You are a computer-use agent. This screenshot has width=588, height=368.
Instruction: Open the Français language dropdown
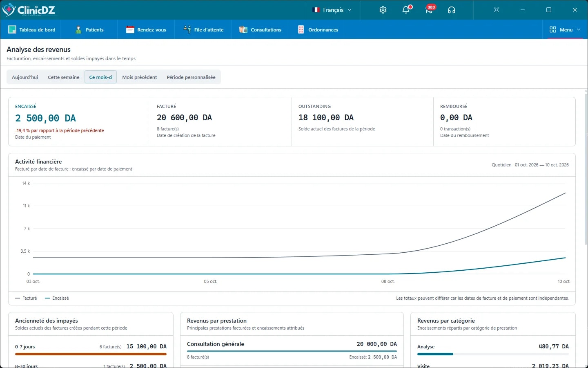332,10
